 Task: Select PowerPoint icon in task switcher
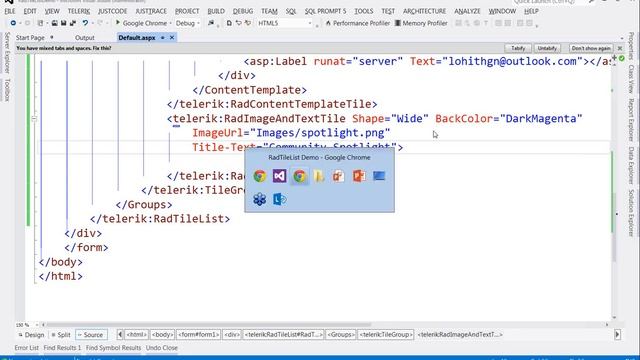(x=359, y=176)
